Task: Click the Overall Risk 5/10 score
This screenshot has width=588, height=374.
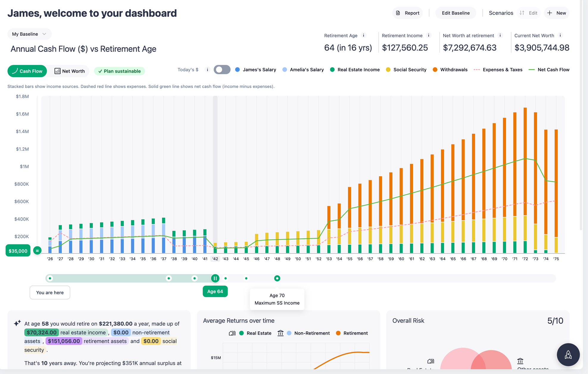Action: coord(555,321)
